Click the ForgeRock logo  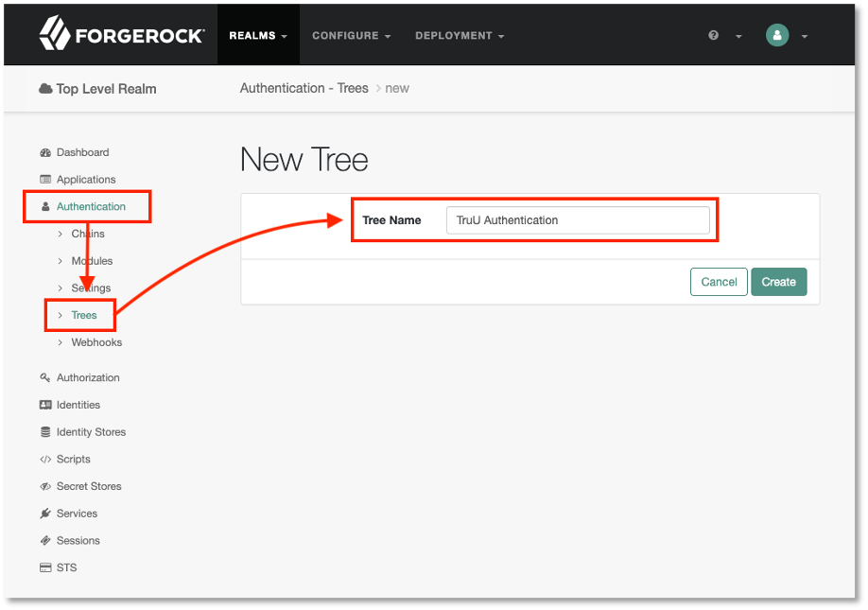click(122, 34)
